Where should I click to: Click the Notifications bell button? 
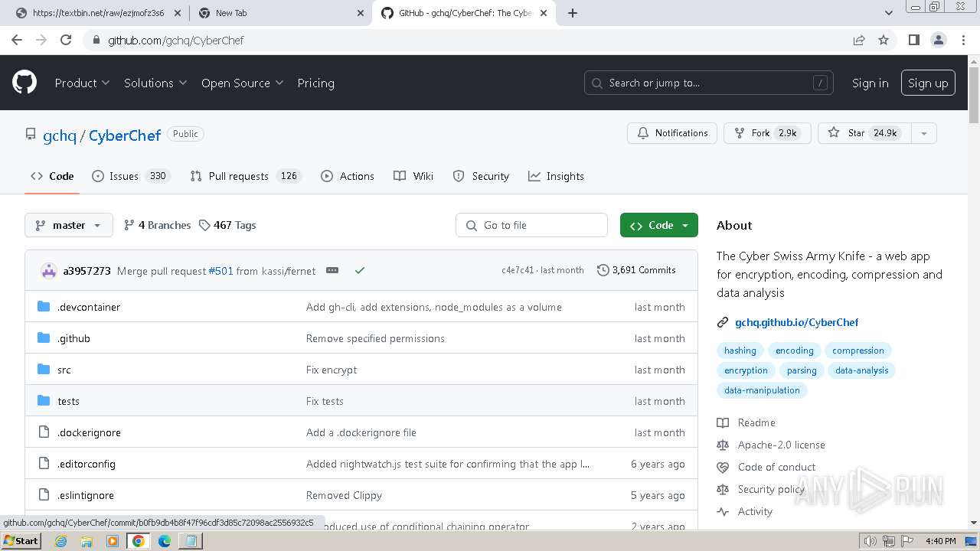(672, 133)
